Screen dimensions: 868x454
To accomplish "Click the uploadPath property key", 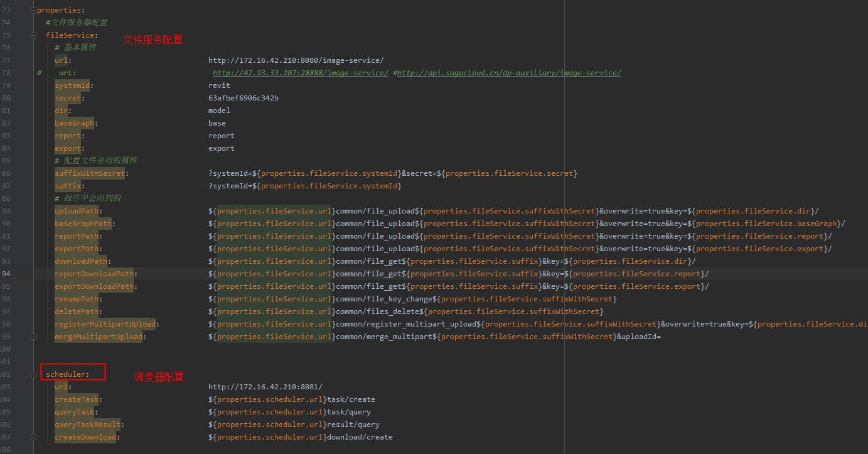I will (76, 211).
